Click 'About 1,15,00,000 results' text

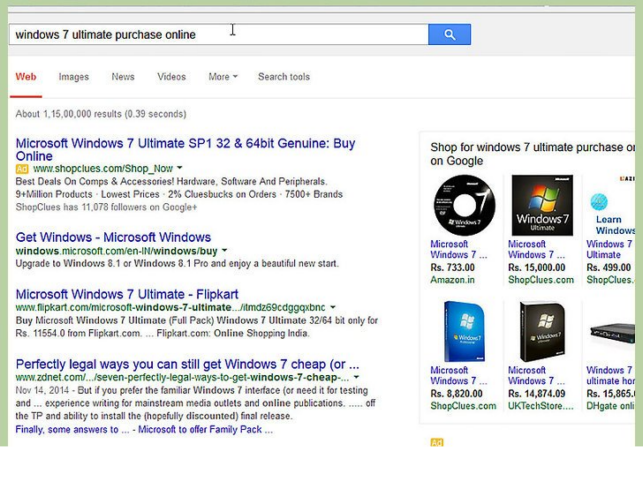point(101,114)
